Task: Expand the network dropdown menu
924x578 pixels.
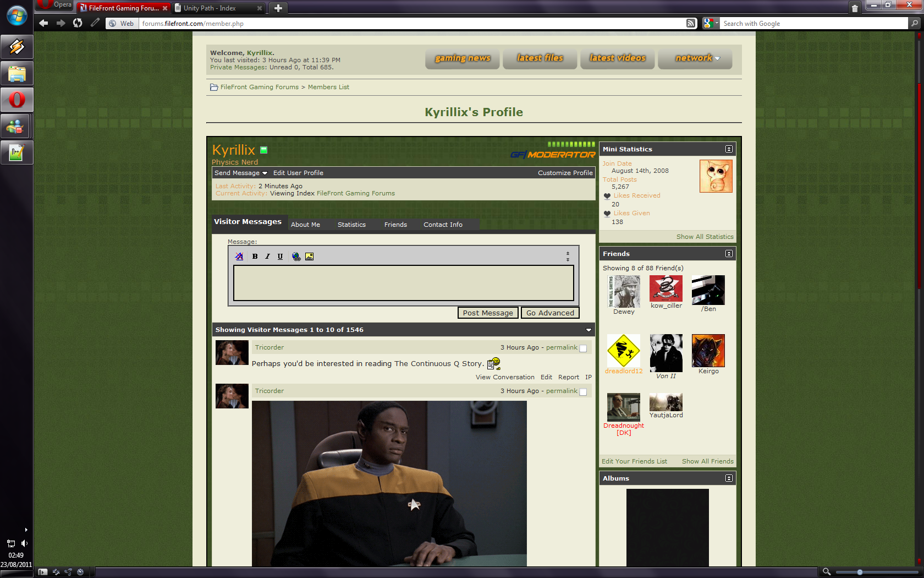Action: [695, 58]
